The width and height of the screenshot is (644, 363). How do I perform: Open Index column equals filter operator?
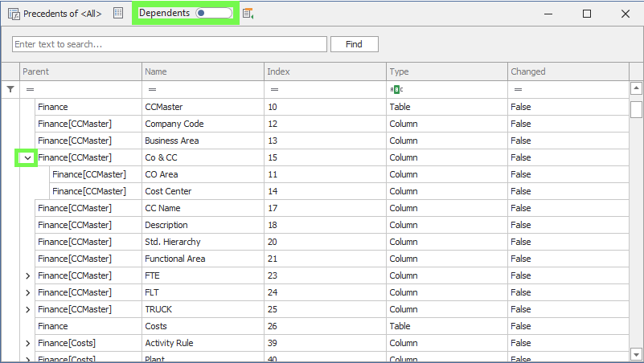[274, 90]
